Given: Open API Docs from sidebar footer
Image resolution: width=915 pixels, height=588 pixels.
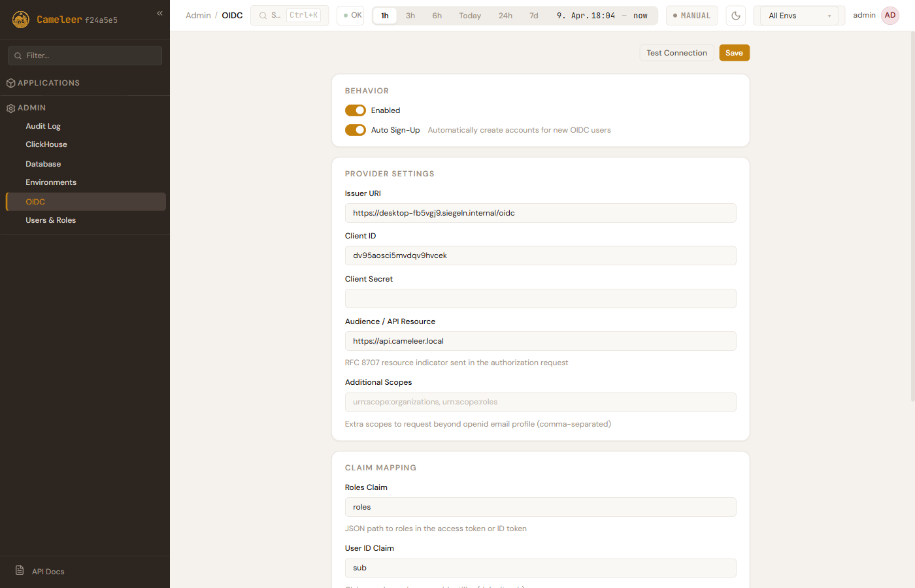Looking at the screenshot, I should pos(48,572).
